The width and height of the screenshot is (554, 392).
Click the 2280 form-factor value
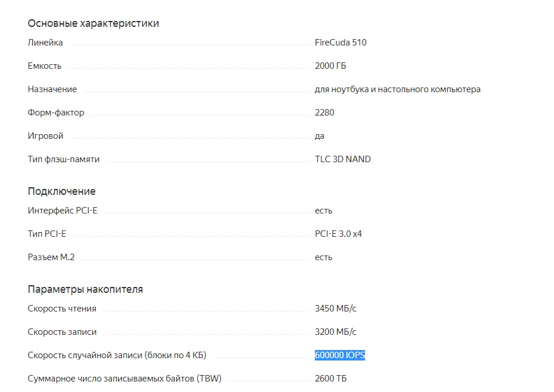324,113
